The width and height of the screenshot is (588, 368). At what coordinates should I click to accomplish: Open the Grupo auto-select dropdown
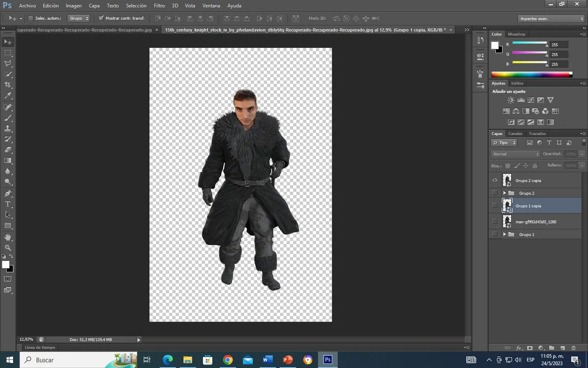click(x=79, y=18)
